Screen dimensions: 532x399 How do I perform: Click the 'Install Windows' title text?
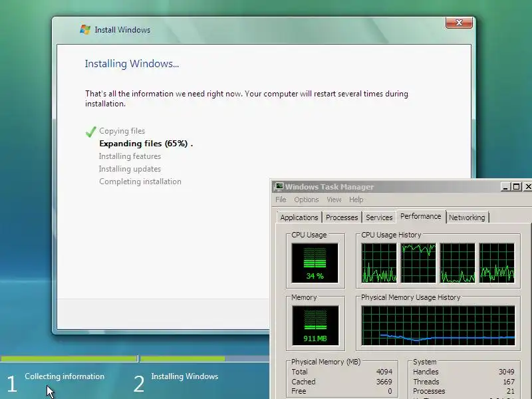[x=122, y=30]
